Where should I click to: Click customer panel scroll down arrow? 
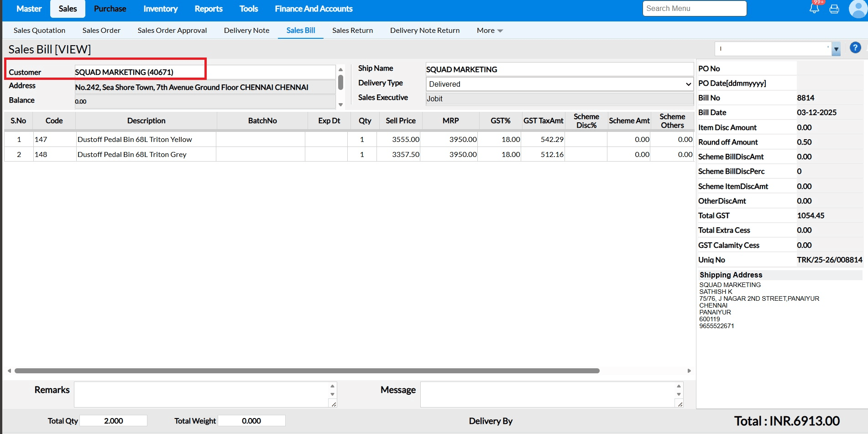point(340,105)
